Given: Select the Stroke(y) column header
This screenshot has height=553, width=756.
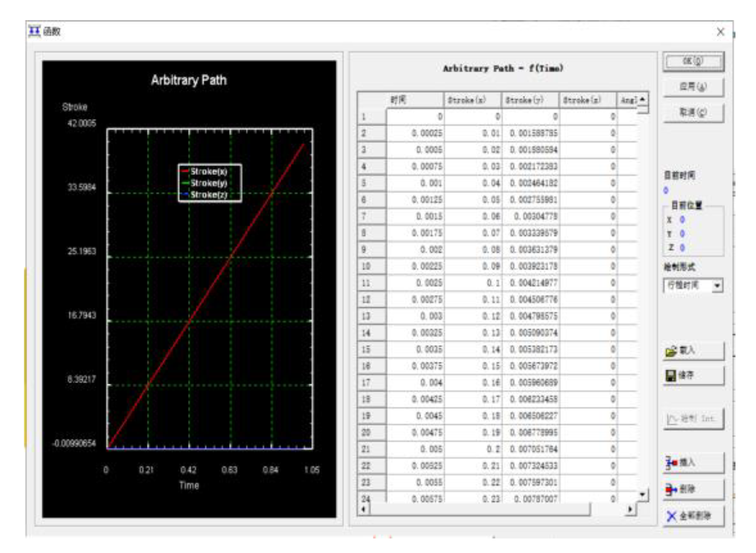Looking at the screenshot, I should (x=530, y=100).
